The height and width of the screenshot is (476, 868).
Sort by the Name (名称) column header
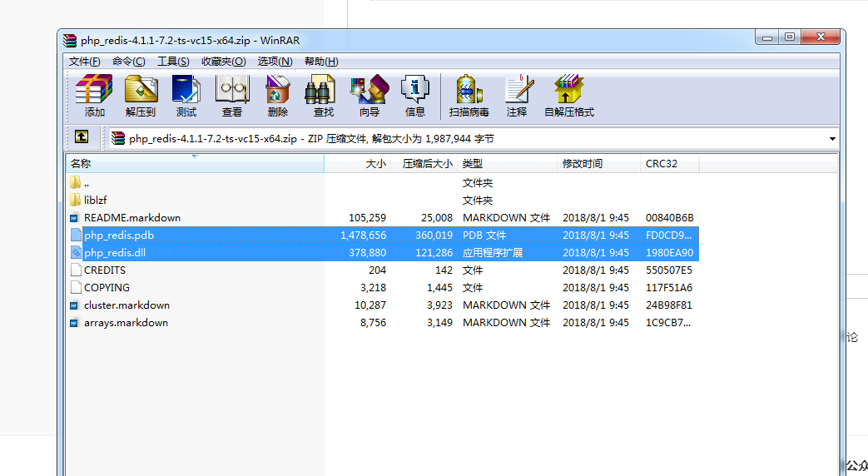[195, 164]
